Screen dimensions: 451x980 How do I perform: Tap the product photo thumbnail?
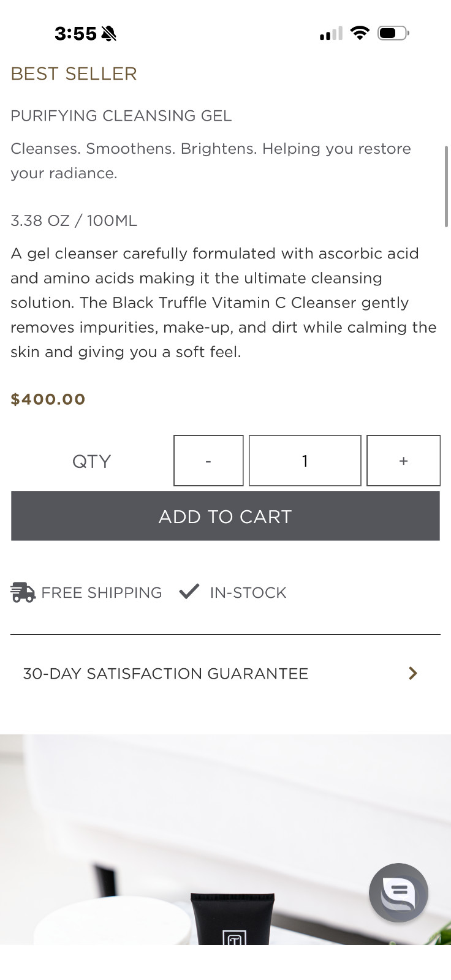[225, 840]
